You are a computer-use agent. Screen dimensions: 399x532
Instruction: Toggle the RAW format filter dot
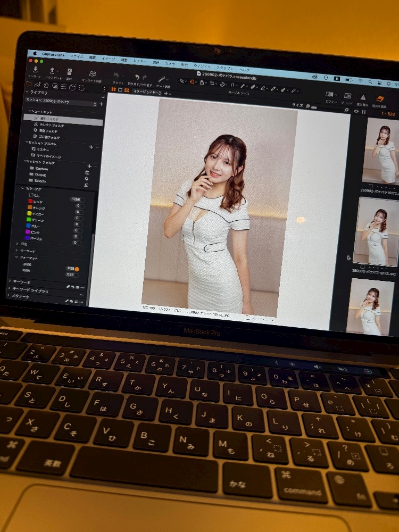(76, 275)
